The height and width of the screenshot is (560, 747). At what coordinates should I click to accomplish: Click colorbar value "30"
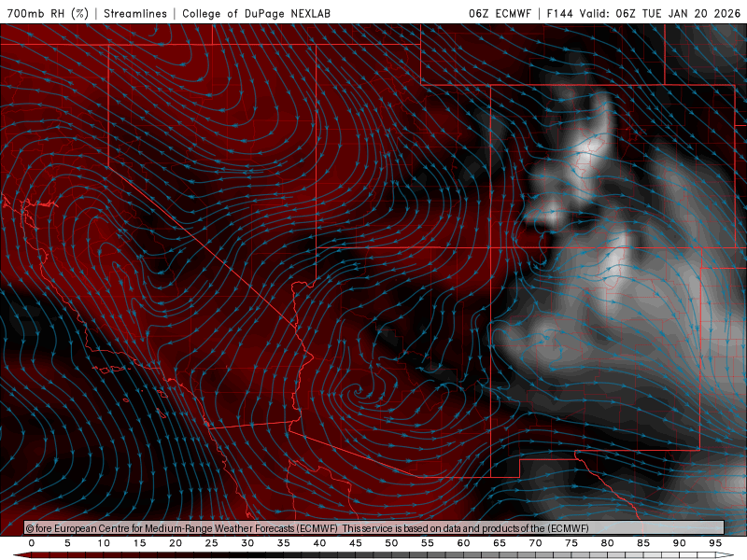tap(247, 543)
